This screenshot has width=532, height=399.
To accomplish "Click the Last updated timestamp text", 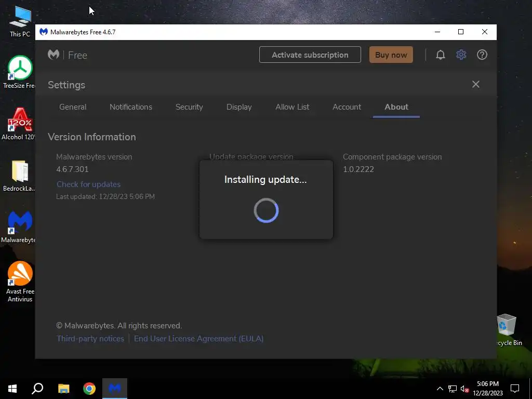I will pos(105,196).
